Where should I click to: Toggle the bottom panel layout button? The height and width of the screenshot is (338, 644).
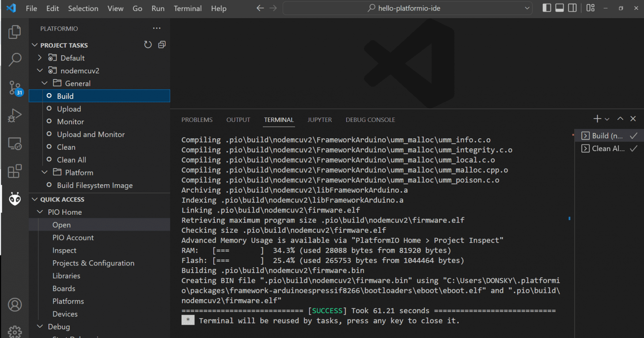559,8
